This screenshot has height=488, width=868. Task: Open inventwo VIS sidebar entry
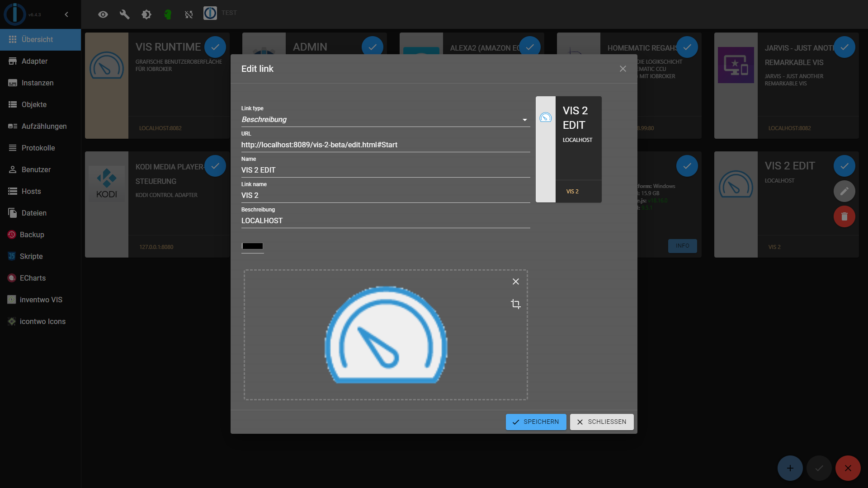pyautogui.click(x=40, y=300)
